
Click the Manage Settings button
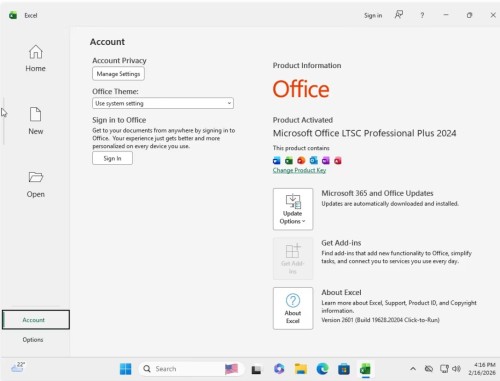click(x=118, y=74)
